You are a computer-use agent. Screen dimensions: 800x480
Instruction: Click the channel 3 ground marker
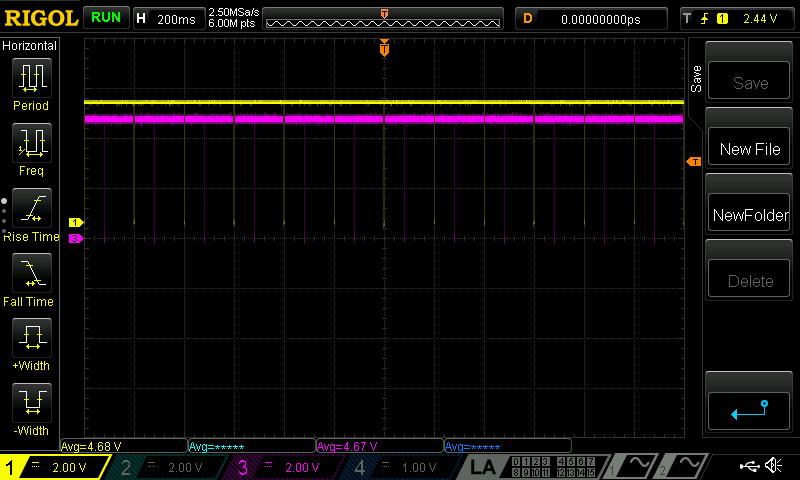pos(76,238)
